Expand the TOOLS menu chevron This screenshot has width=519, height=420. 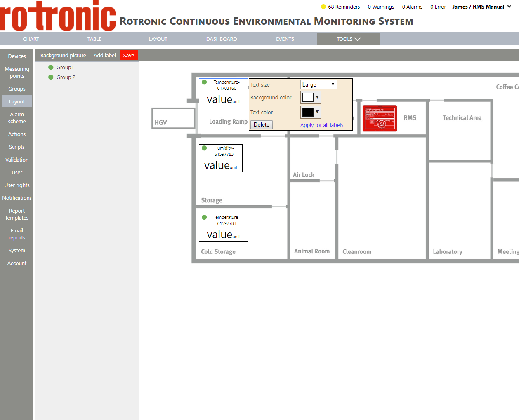357,39
